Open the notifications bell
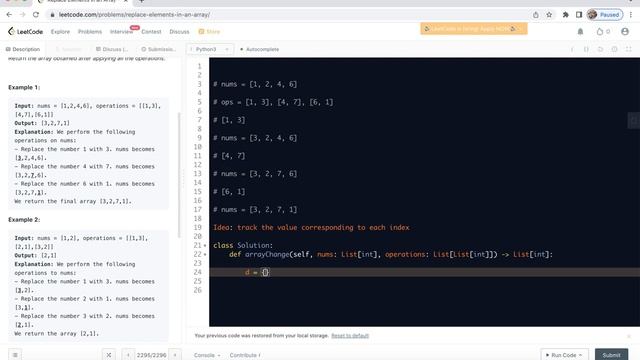The height and width of the screenshot is (360, 640). tap(580, 31)
